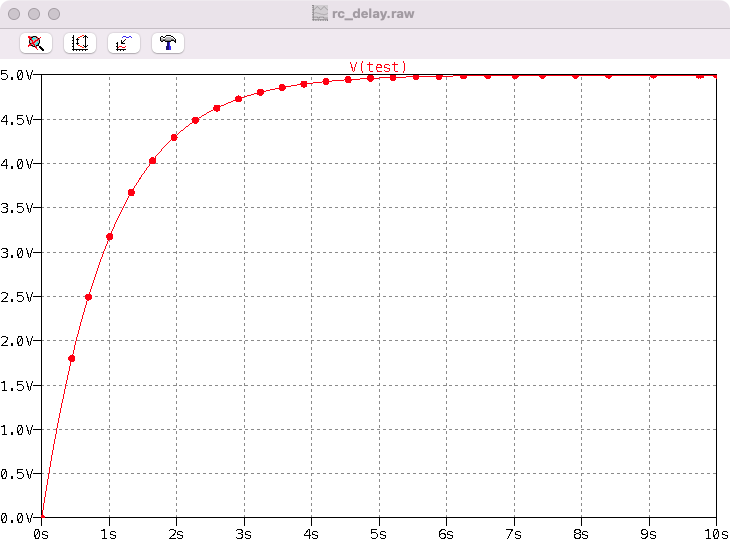Click the 4s time axis label
Screen dimensions: 730x542
[x=311, y=534]
